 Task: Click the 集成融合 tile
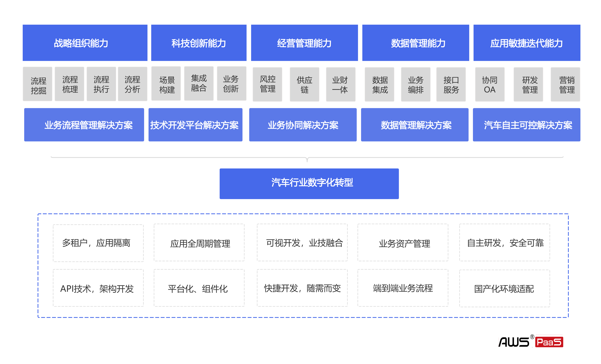[199, 84]
